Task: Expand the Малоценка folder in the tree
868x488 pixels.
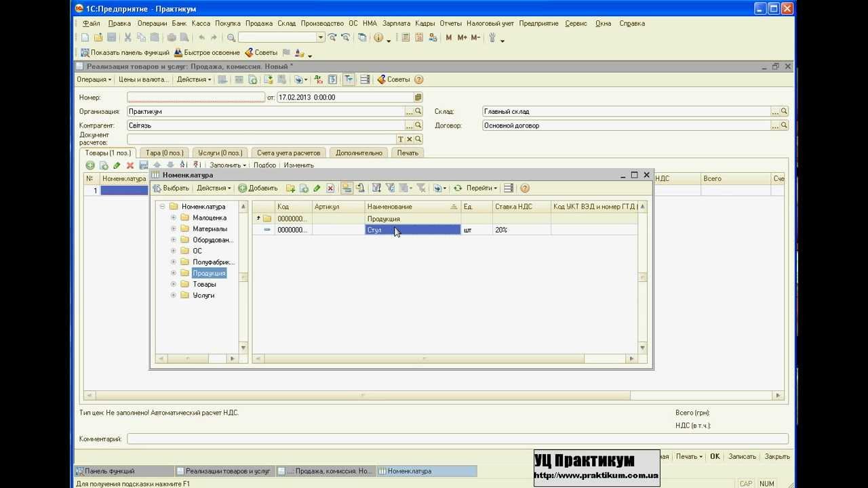Action: pyautogui.click(x=174, y=218)
